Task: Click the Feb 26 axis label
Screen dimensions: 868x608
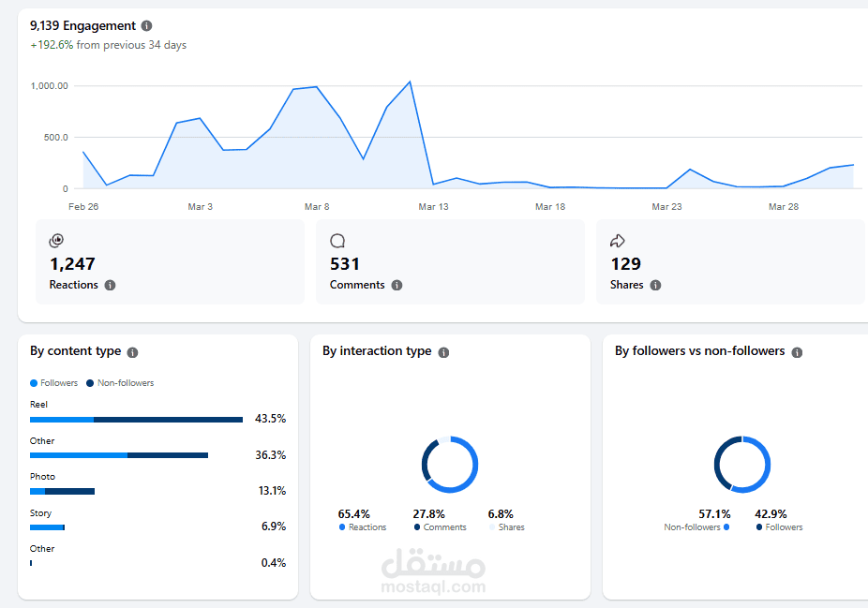Action: click(83, 207)
